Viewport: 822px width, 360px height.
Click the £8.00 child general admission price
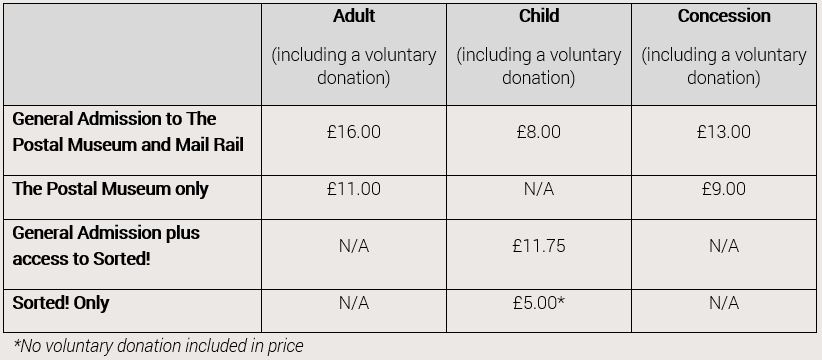[x=539, y=132]
